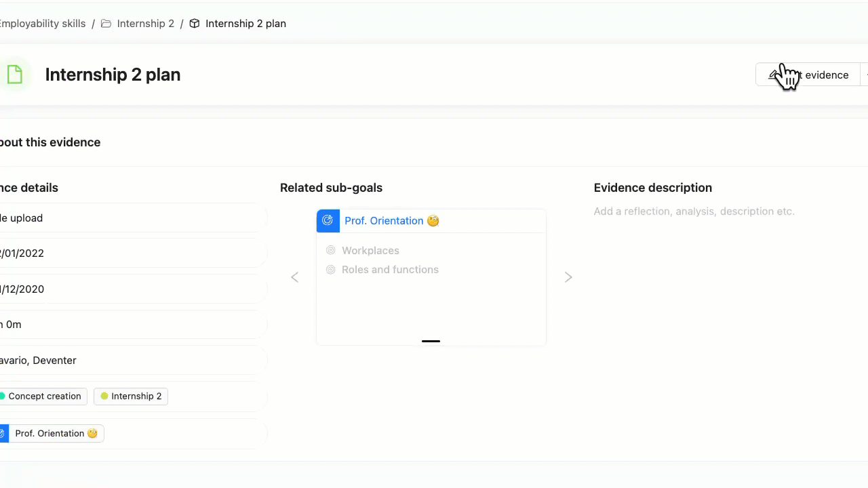Open the dropdown arrow next to Edit evidence
Screen dimensions: 868x488
865,75
